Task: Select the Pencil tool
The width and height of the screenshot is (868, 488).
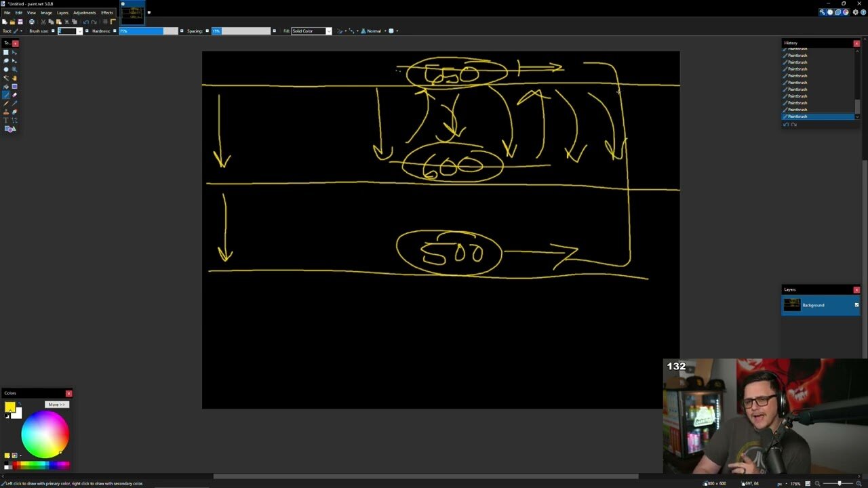Action: (6, 103)
